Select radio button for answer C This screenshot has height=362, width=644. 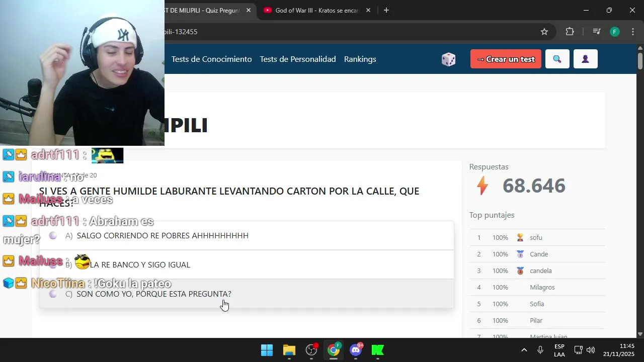(53, 294)
